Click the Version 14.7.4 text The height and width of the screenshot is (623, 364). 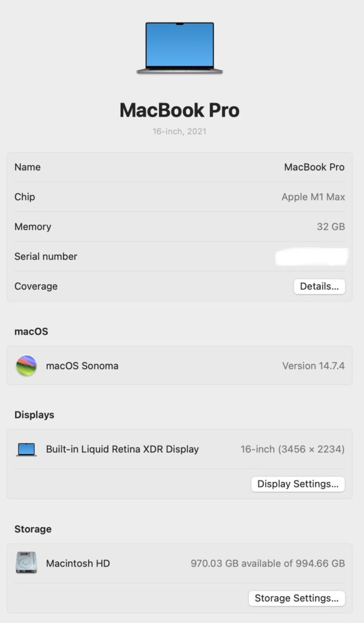coord(313,366)
